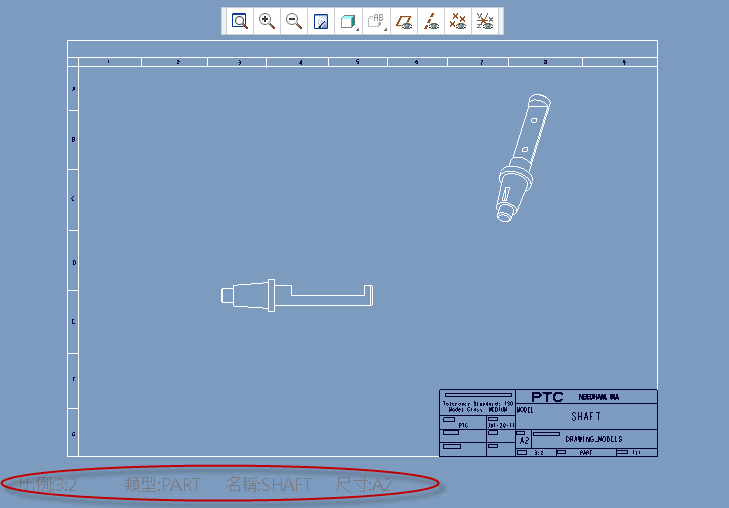This screenshot has width=729, height=508.
Task: Click the Zoom In magnifier
Action: [267, 21]
